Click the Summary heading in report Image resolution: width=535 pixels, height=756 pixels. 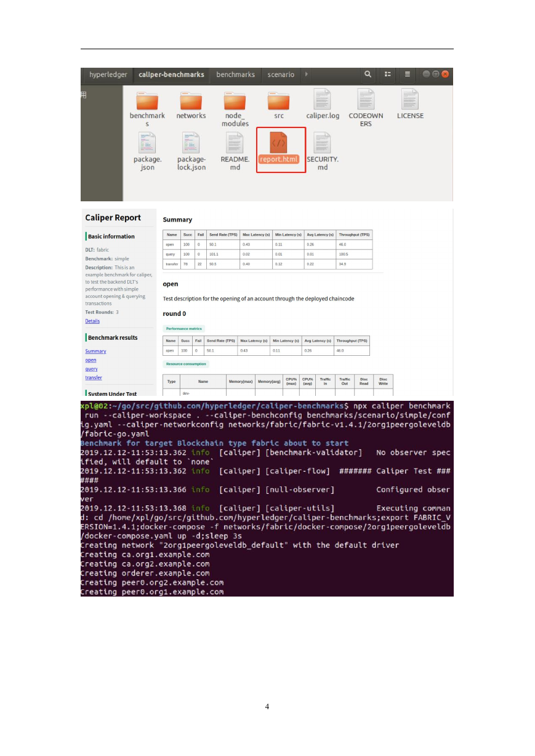click(x=177, y=220)
